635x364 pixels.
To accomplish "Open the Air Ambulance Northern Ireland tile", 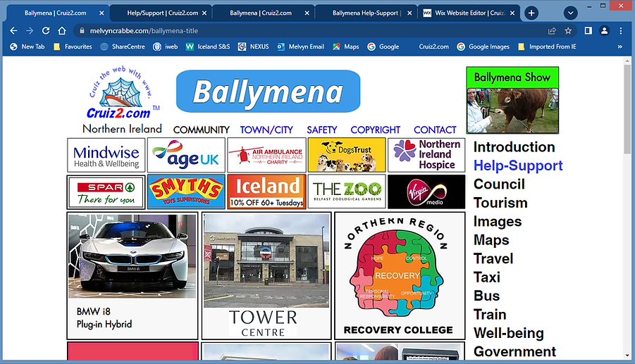I will coord(266,156).
